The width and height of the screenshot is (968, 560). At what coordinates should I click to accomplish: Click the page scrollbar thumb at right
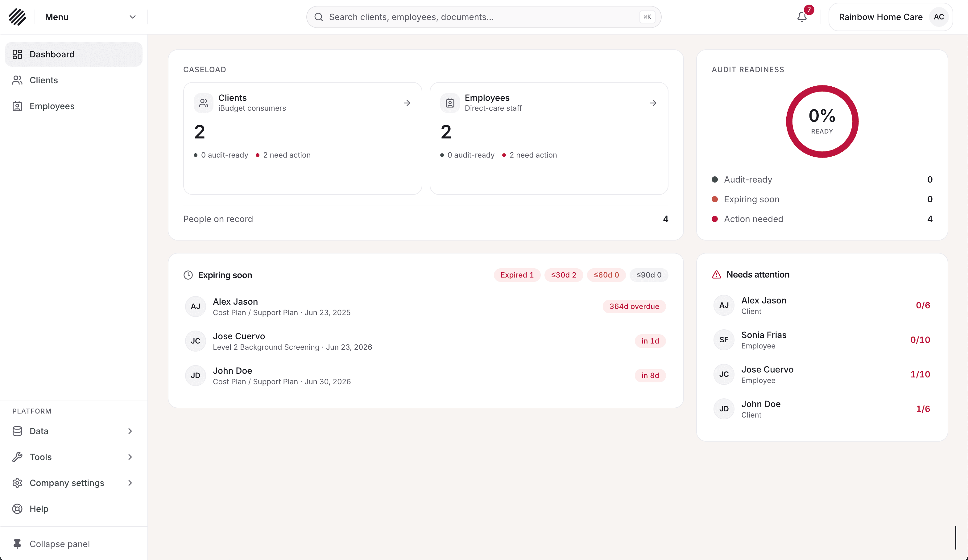pos(956,538)
